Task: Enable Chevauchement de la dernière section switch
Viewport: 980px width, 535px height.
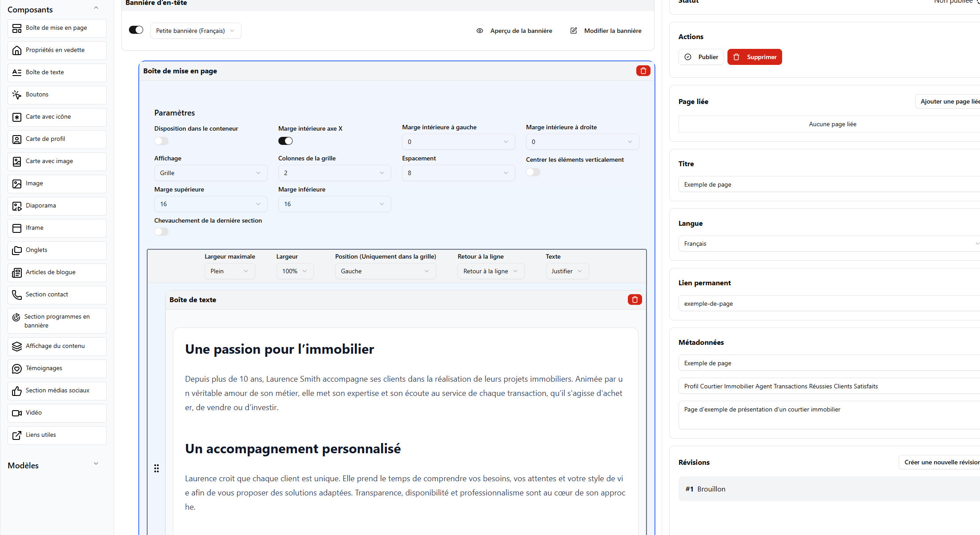Action: point(161,232)
